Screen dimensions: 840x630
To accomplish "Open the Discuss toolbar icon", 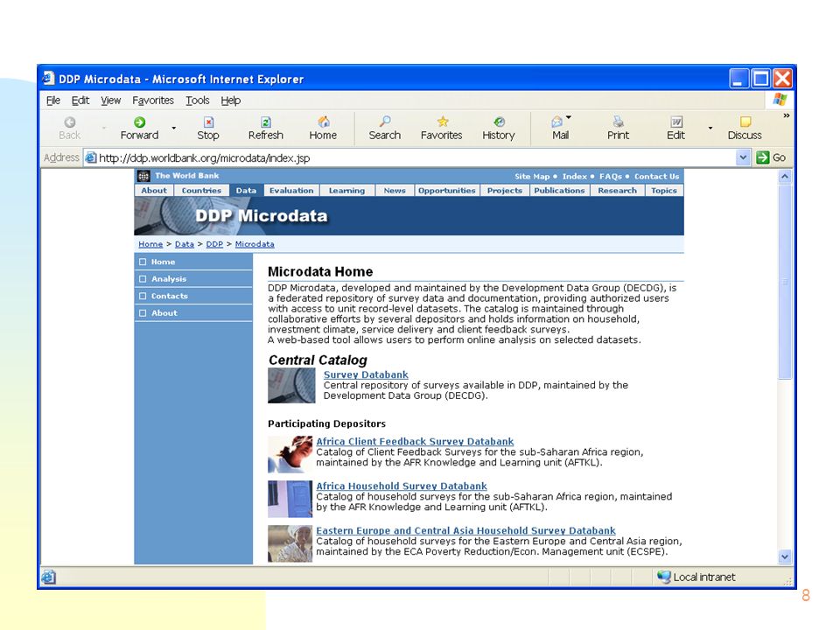I will pyautogui.click(x=745, y=122).
